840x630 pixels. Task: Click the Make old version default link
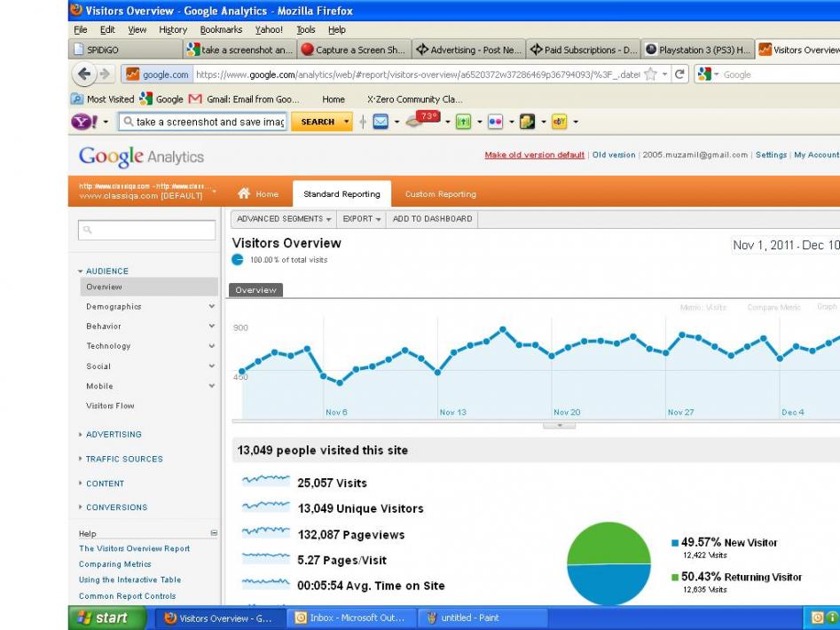pos(535,154)
